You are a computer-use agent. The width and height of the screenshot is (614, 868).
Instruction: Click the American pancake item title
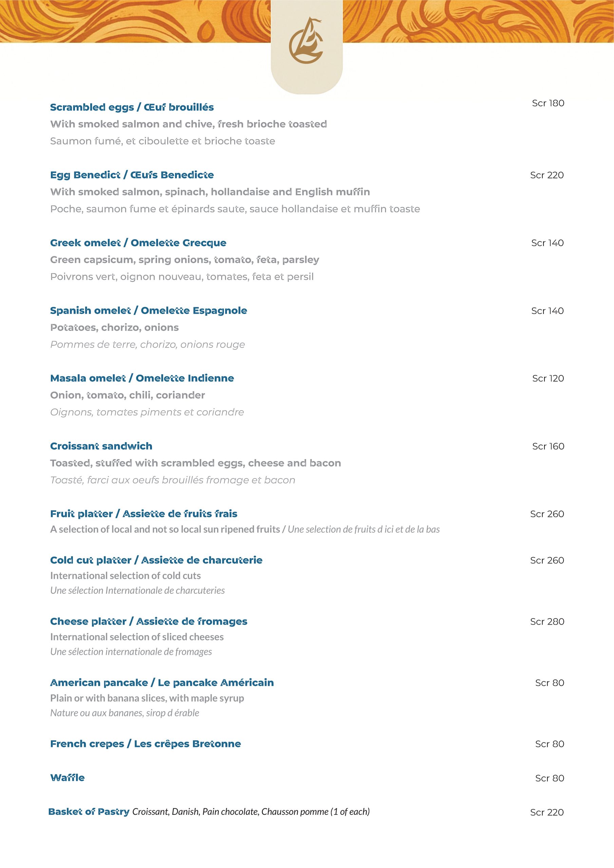click(162, 683)
